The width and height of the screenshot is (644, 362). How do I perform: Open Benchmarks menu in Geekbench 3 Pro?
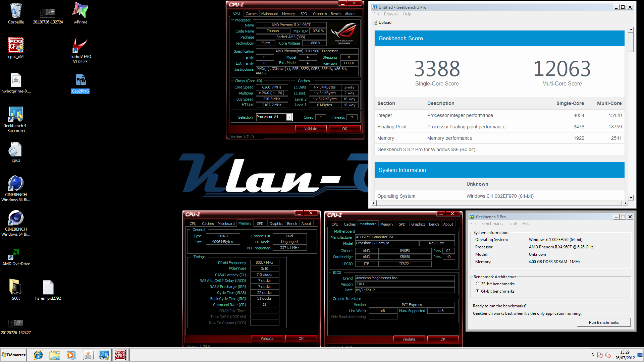[492, 224]
